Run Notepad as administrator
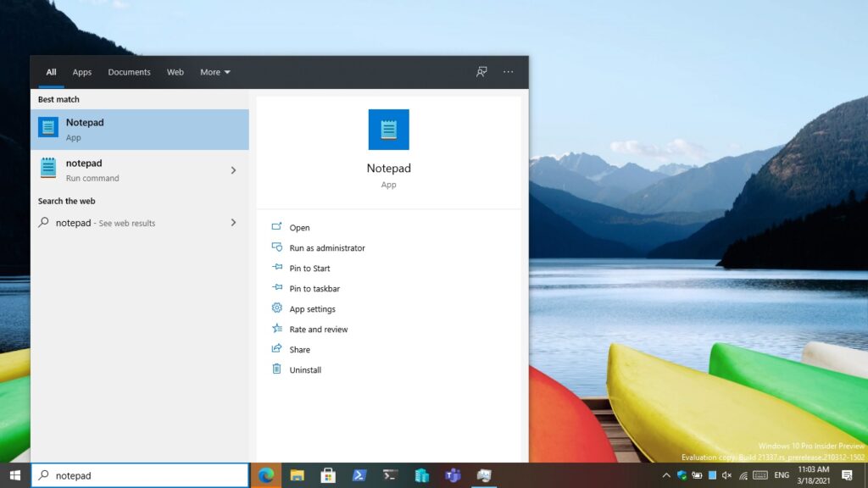The width and height of the screenshot is (868, 488). [x=326, y=247]
